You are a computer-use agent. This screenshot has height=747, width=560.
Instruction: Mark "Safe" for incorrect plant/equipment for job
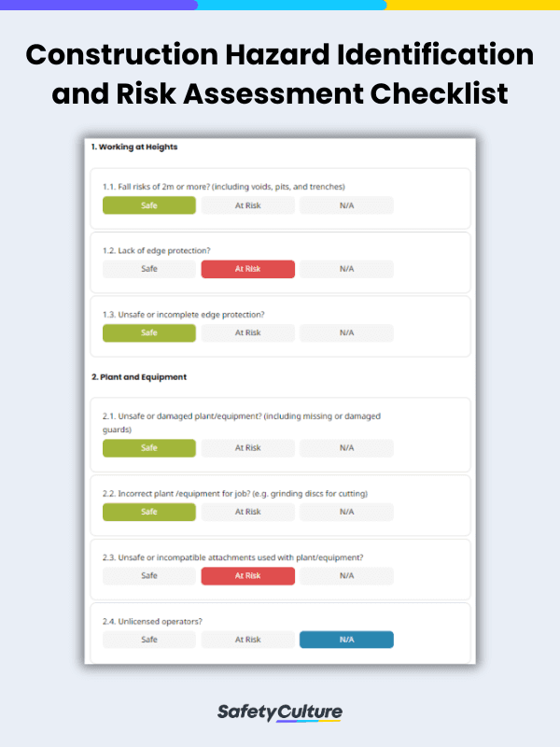point(148,512)
